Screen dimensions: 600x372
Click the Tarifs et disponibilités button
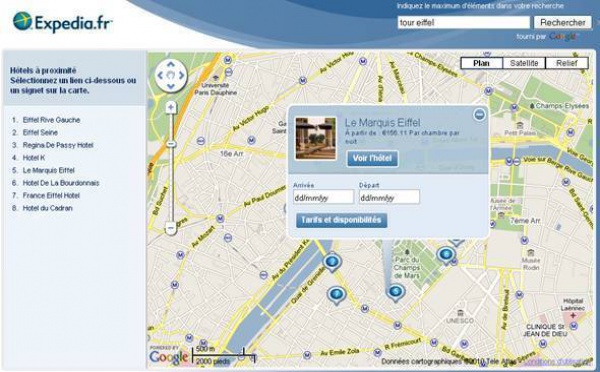[341, 220]
